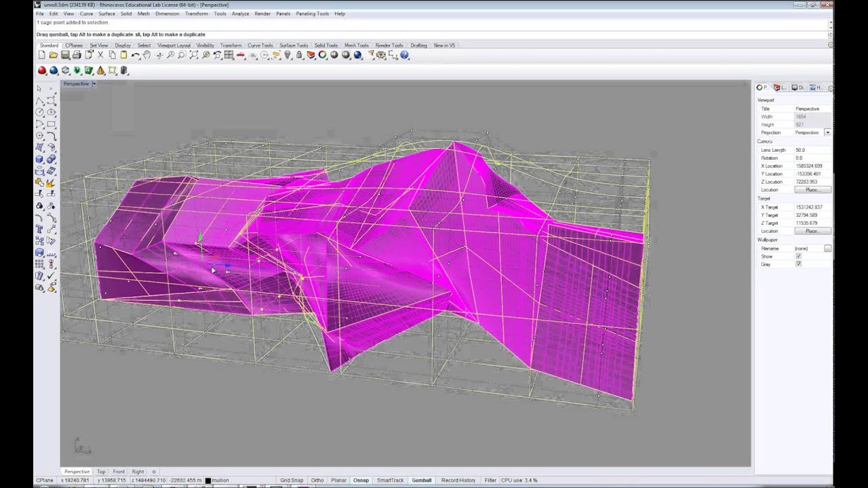Toggle Record History in status bar
Viewport: 868px width, 488px height.
click(x=458, y=481)
